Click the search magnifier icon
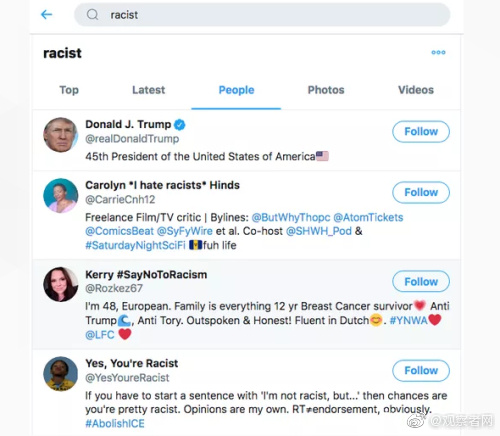 [92, 15]
